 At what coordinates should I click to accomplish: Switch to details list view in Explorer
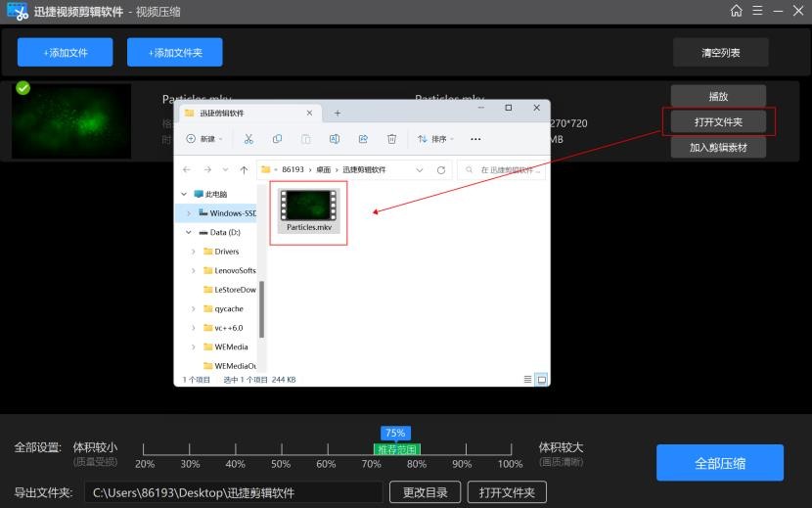(x=528, y=379)
